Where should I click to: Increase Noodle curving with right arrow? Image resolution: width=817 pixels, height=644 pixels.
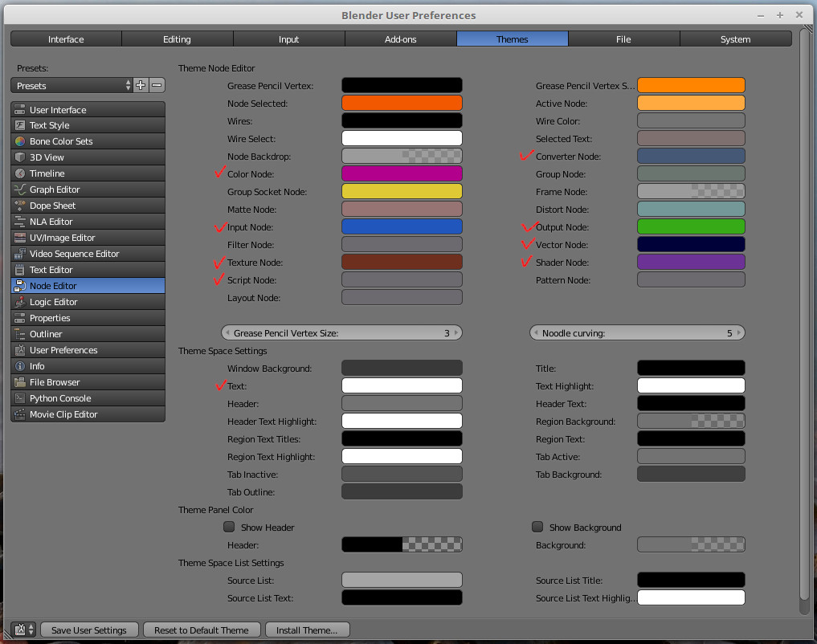pyautogui.click(x=739, y=332)
